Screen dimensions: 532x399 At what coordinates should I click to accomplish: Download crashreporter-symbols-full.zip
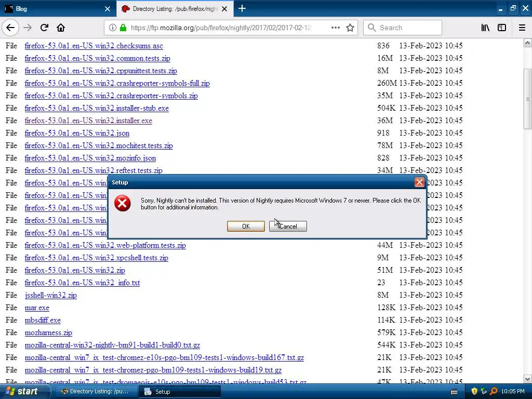click(117, 83)
